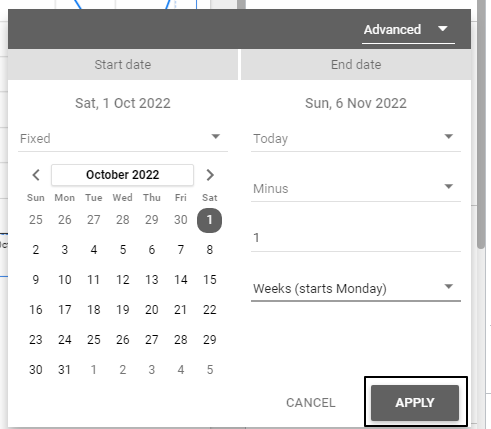
Task: Select the Start date tab header
Action: [x=123, y=65]
